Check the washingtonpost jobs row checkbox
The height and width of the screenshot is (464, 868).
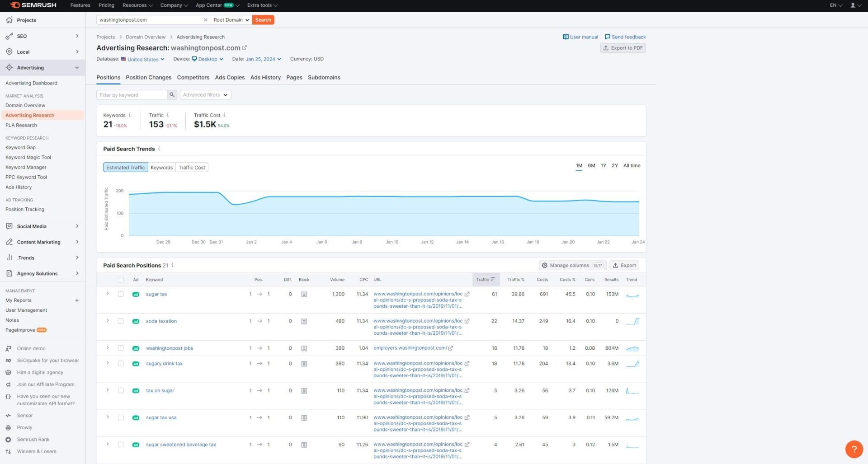[121, 348]
